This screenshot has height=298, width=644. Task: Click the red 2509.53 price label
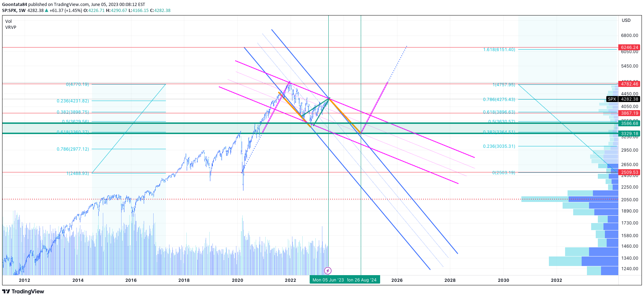pos(629,172)
